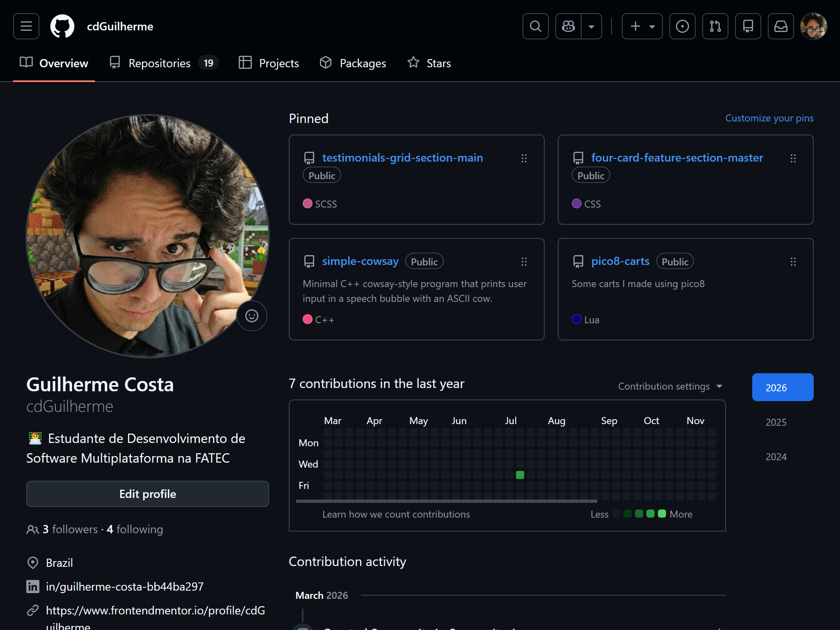Open the search magnifier icon
840x630 pixels.
click(x=535, y=26)
